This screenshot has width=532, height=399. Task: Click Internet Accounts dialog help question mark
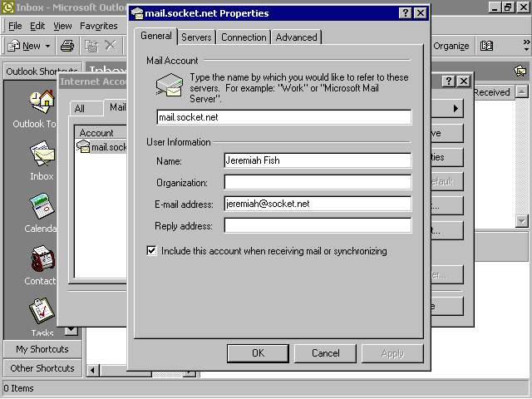coord(449,81)
